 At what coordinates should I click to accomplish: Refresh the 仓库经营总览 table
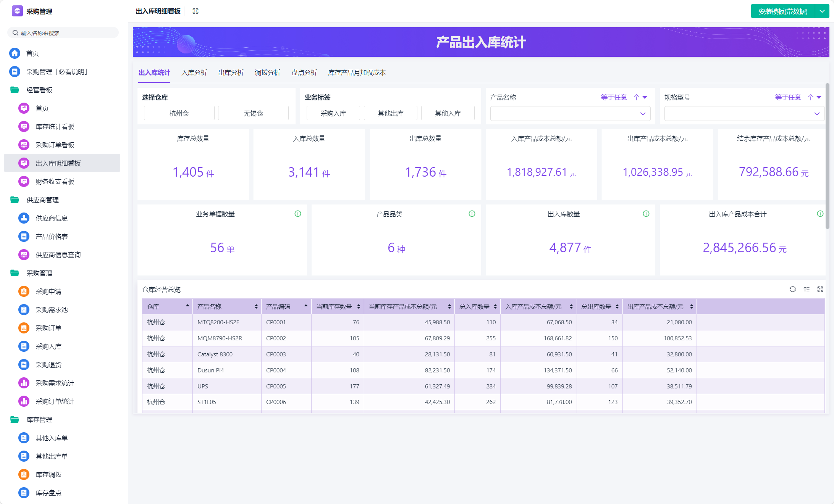792,289
